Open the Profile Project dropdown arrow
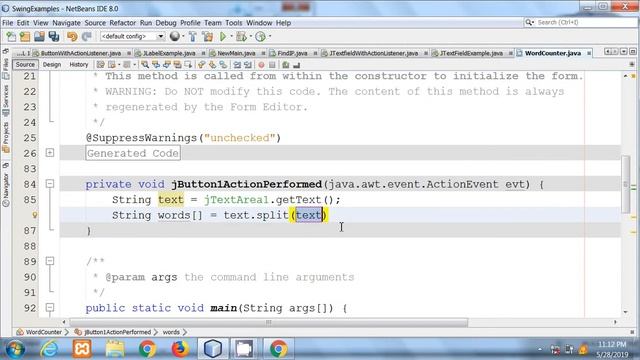The height and width of the screenshot is (360, 640). click(269, 36)
